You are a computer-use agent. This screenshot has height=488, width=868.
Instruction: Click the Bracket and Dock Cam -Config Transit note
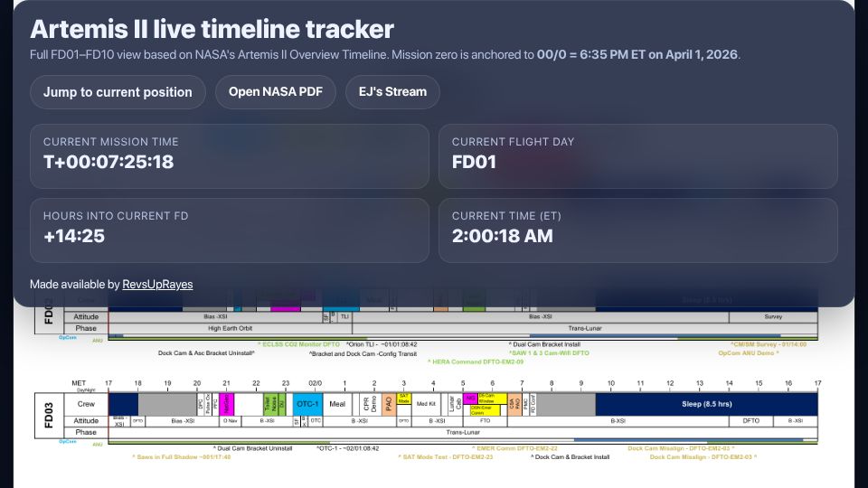tap(363, 353)
